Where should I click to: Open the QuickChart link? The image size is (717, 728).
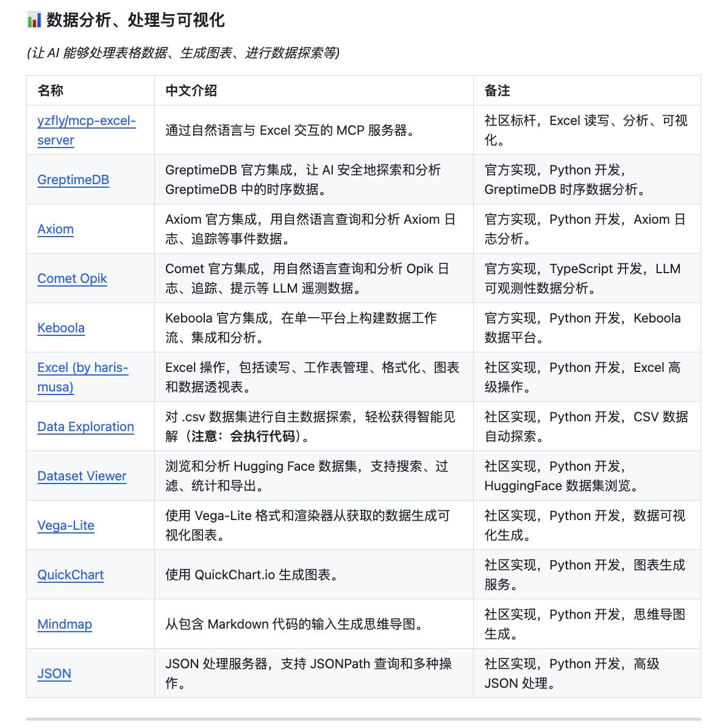click(x=70, y=575)
